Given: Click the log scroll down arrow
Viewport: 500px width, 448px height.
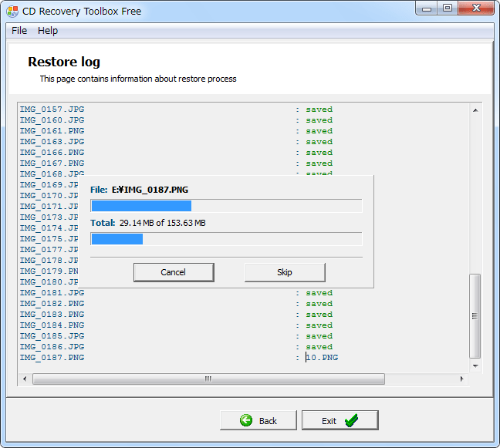Looking at the screenshot, I should (x=475, y=366).
